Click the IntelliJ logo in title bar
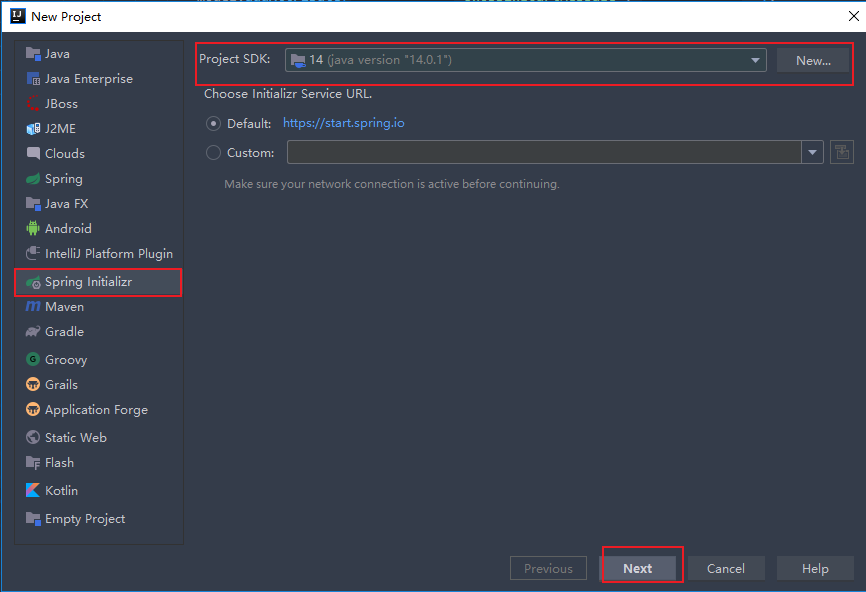 point(18,16)
